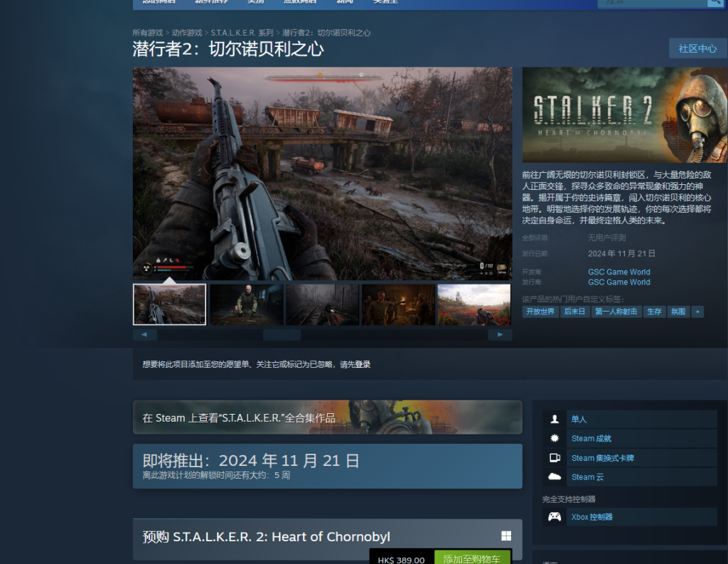
Task: Select the second thumbnail of the seated man
Action: coord(246,304)
